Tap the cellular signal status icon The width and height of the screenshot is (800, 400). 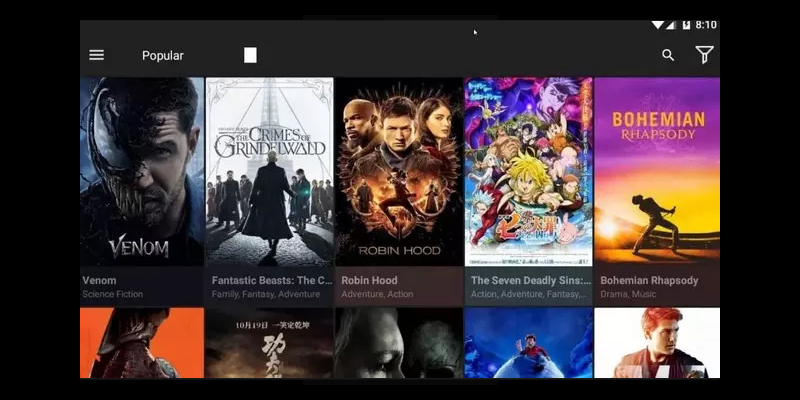[x=670, y=25]
